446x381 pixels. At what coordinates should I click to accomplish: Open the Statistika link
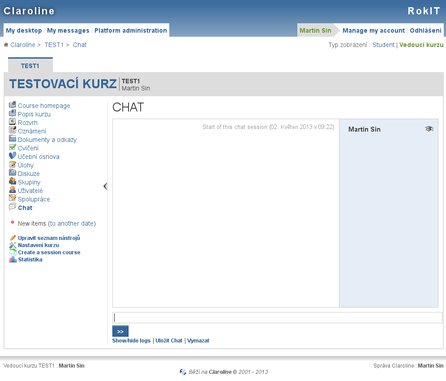[x=30, y=260]
